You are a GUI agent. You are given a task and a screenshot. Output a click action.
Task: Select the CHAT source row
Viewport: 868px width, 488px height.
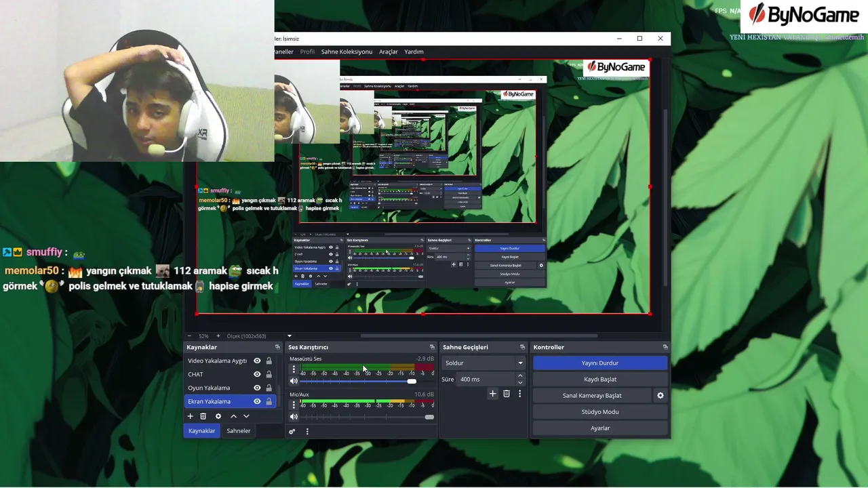click(x=230, y=374)
